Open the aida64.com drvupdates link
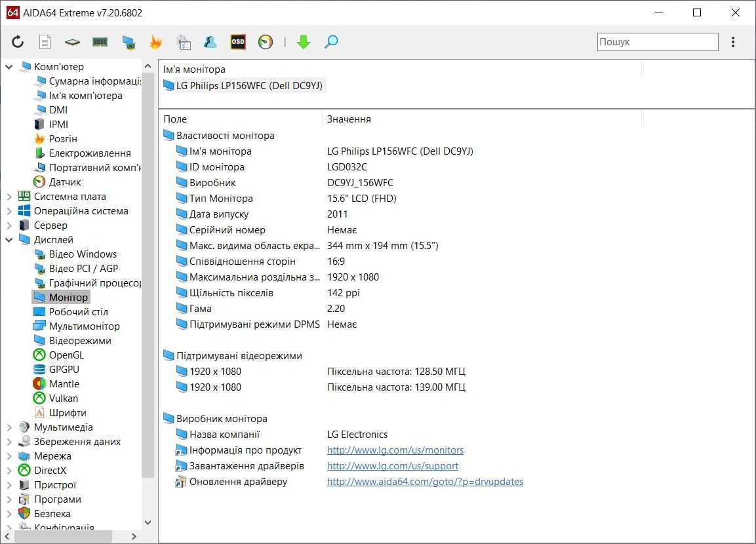The height and width of the screenshot is (544, 756). 425,482
